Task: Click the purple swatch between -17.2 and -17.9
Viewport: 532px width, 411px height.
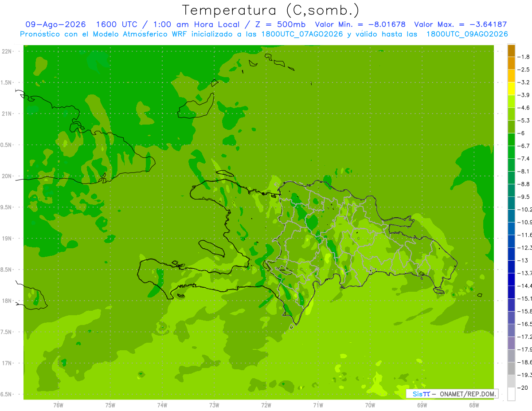Action: coord(511,343)
